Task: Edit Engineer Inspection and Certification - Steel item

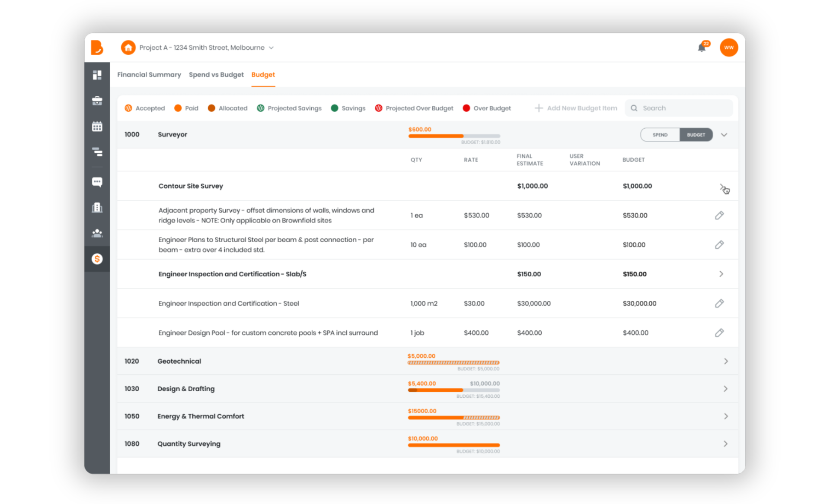Action: pos(719,303)
